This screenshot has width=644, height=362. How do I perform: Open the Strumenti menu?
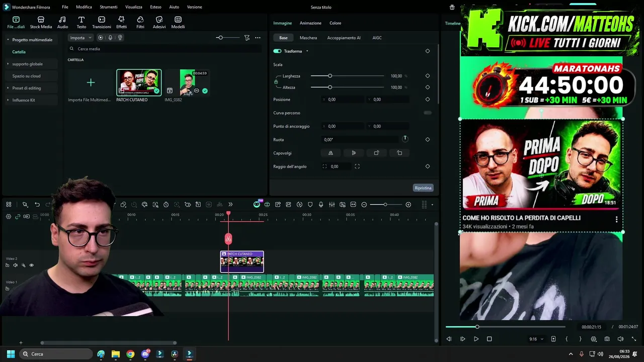click(x=108, y=7)
